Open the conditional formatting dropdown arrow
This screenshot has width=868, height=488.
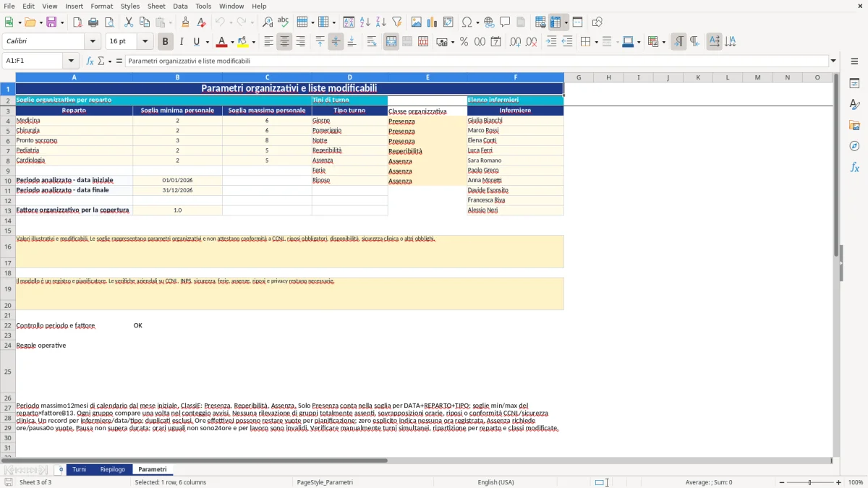coord(663,42)
